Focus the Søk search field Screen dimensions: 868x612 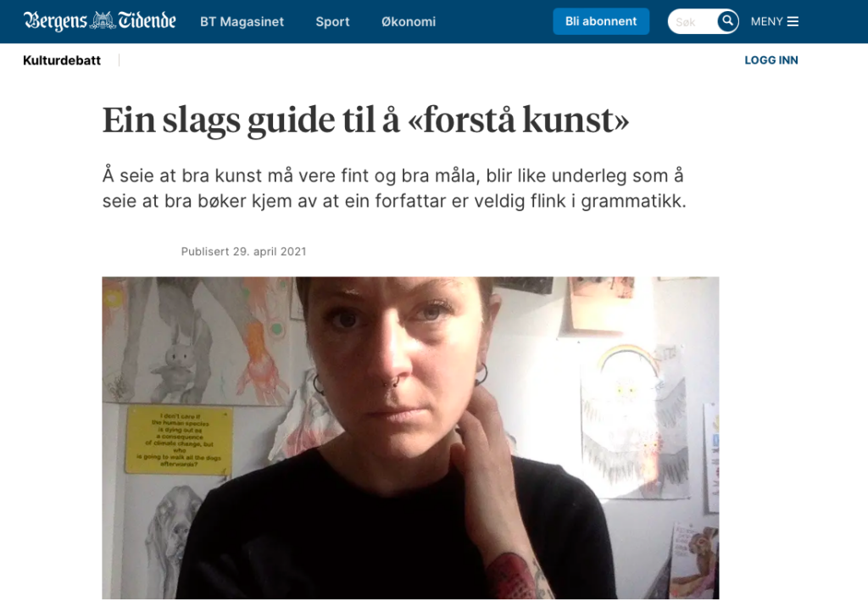pyautogui.click(x=693, y=21)
